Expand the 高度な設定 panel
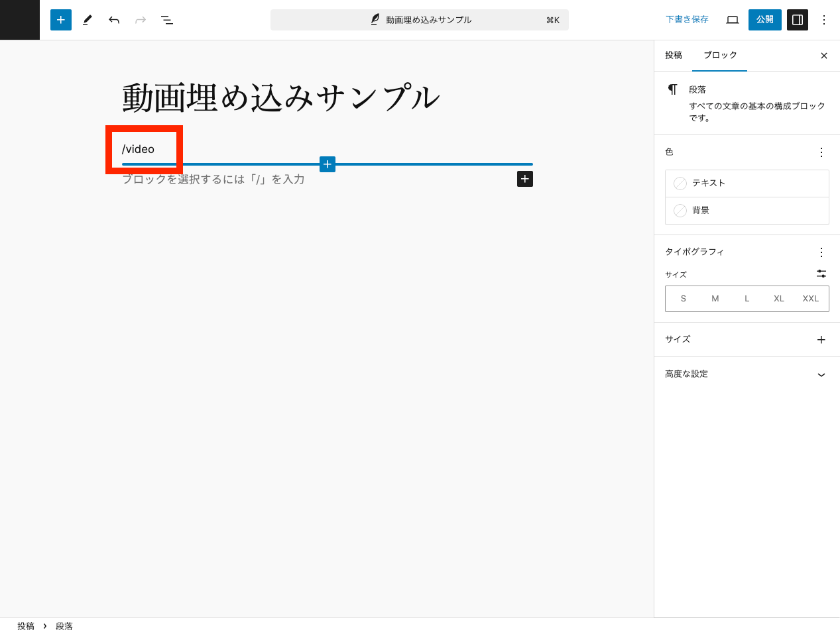Viewport: 840px width, 634px height. (747, 374)
